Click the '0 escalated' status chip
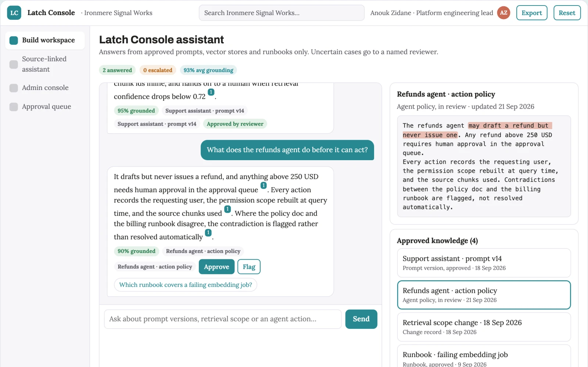The height and width of the screenshot is (367, 588). [158, 70]
